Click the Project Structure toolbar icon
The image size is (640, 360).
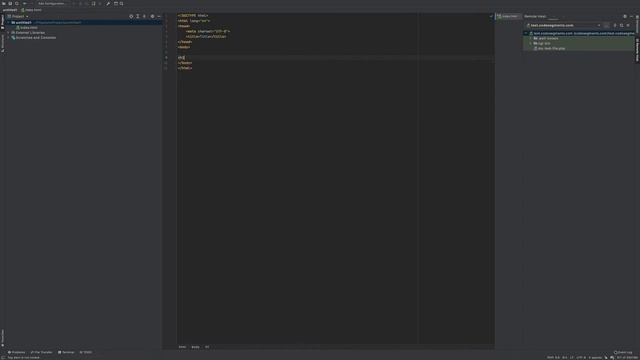tap(116, 4)
